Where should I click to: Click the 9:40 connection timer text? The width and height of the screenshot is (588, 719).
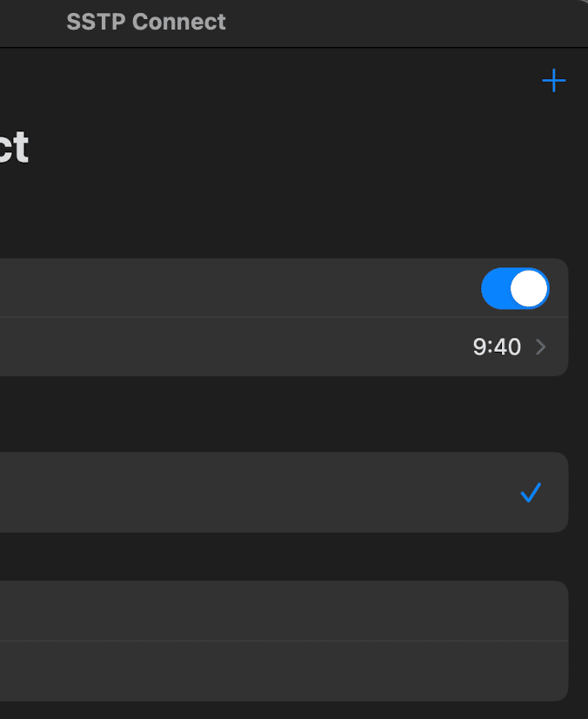pyautogui.click(x=497, y=347)
